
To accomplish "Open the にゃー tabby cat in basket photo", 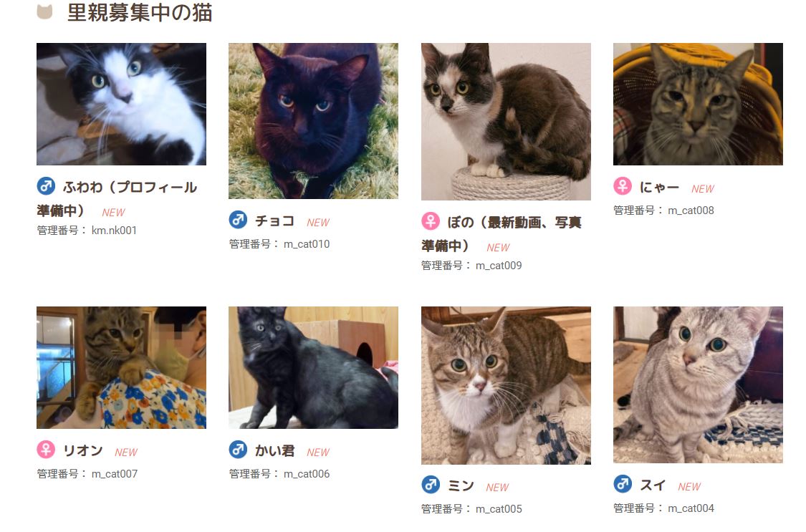I will coord(698,105).
